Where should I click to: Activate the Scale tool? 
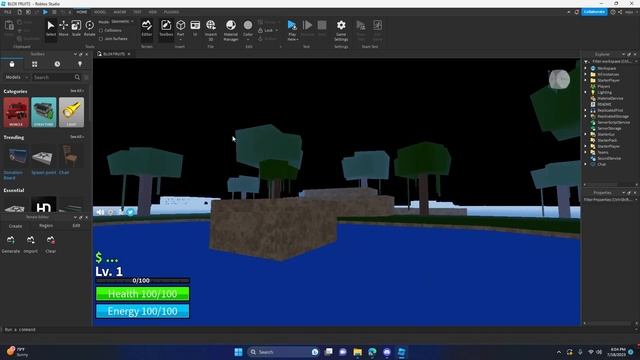[76, 28]
